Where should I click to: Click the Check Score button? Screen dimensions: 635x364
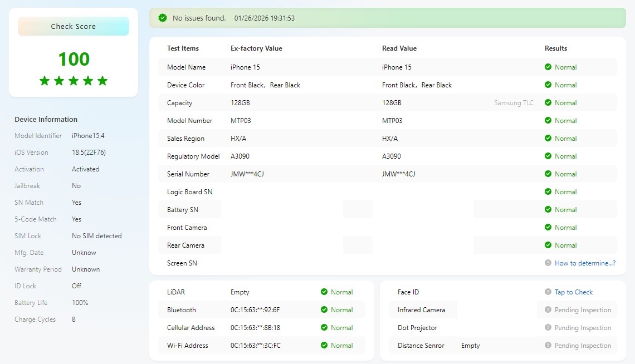point(74,26)
